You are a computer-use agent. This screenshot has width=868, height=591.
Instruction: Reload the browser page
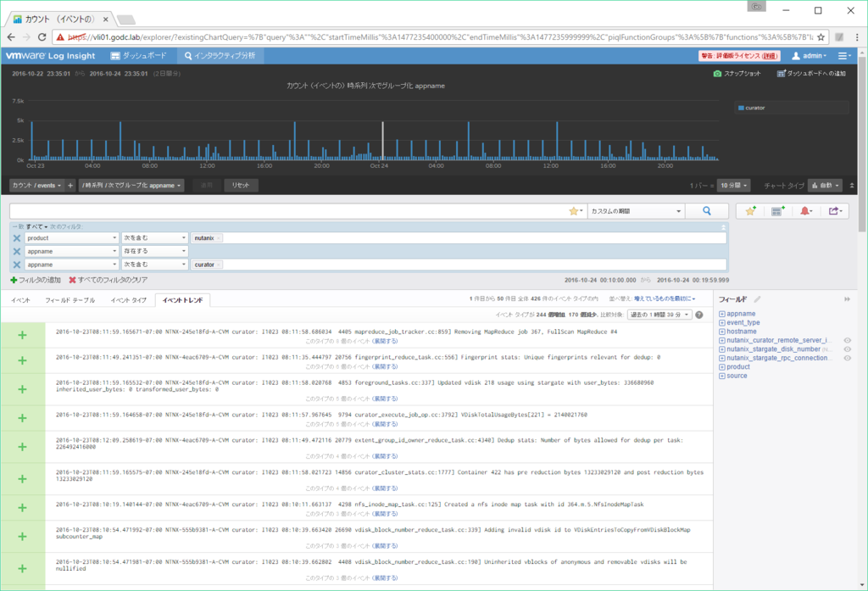pos(42,37)
